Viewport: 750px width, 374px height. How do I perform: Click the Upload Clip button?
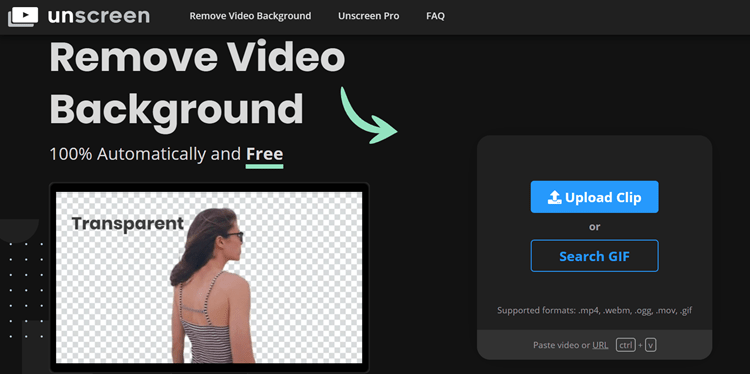pyautogui.click(x=594, y=197)
